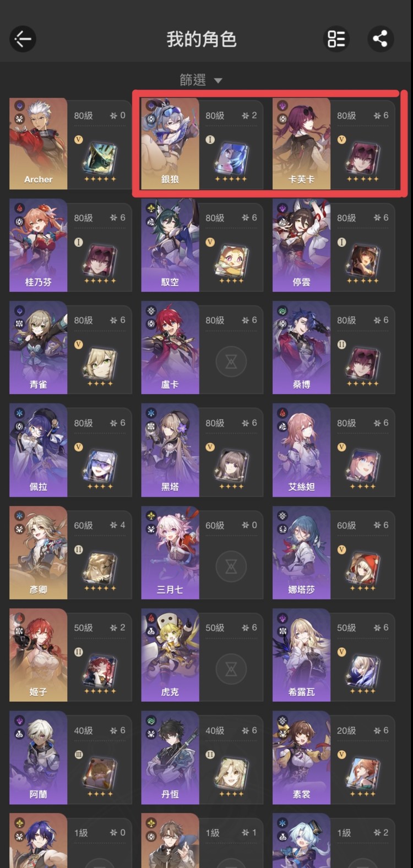Select the 銀狼 character portrait
This screenshot has height=868, width=413.
170,144
